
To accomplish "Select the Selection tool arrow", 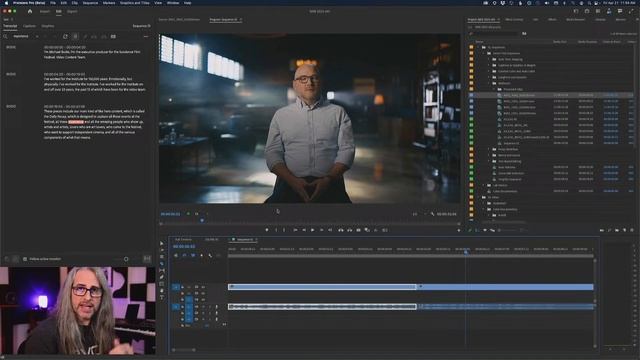I will point(162,243).
